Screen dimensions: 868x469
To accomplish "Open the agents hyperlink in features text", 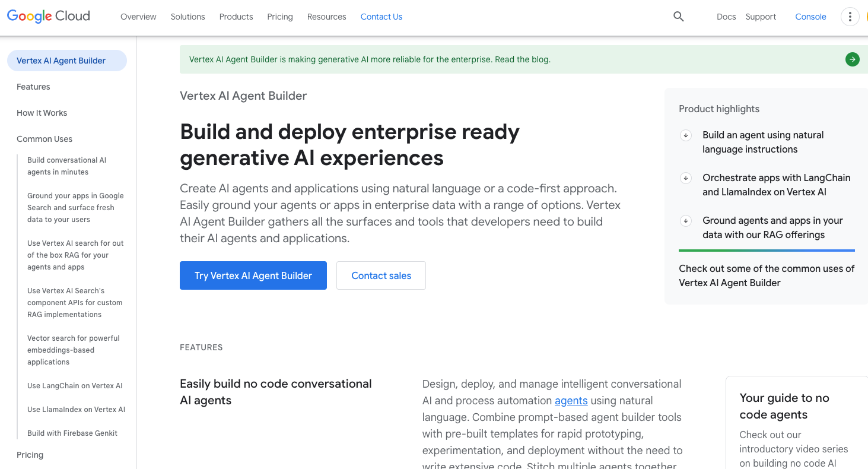I will [x=571, y=401].
